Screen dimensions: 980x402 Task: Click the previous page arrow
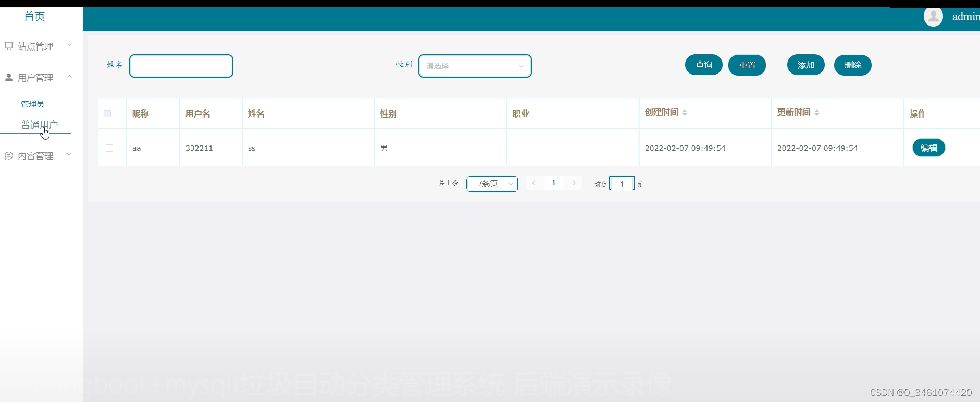click(x=534, y=183)
